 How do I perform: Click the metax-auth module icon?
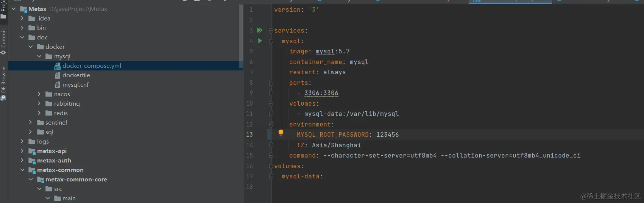click(x=32, y=161)
